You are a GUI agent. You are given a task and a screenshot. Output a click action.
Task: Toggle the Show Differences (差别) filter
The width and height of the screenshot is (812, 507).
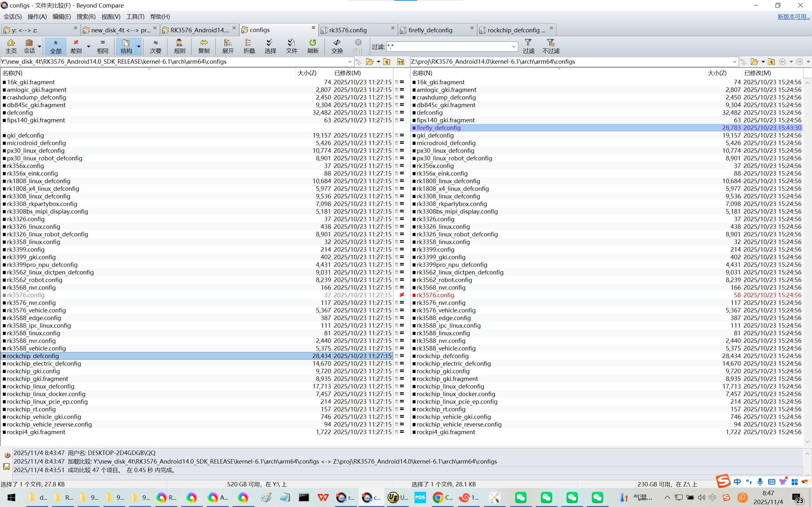point(76,46)
